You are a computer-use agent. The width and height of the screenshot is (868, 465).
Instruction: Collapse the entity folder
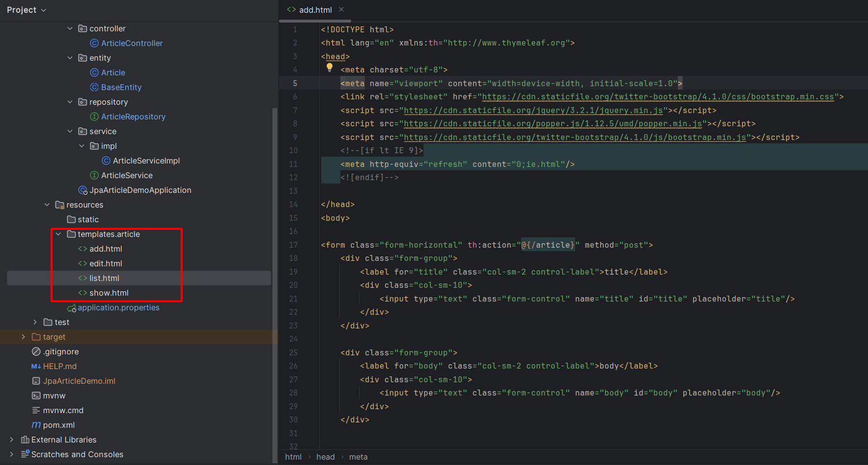pos(70,58)
